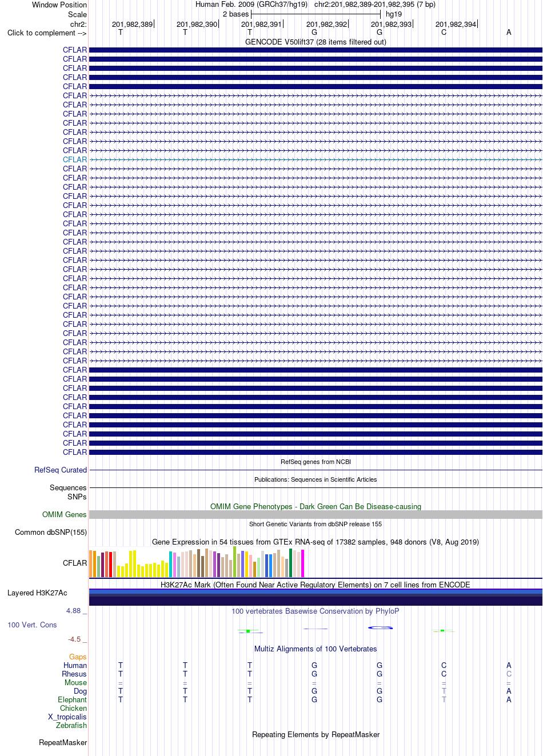Click the 4.88 PhyloP upper scale value
This screenshot has width=543, height=756.
point(74,611)
